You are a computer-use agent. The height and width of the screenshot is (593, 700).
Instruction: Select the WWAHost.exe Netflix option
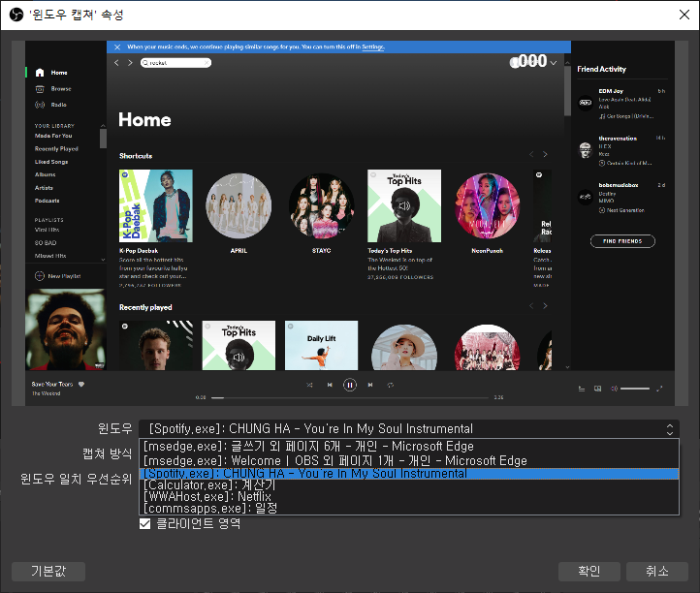(x=409, y=497)
